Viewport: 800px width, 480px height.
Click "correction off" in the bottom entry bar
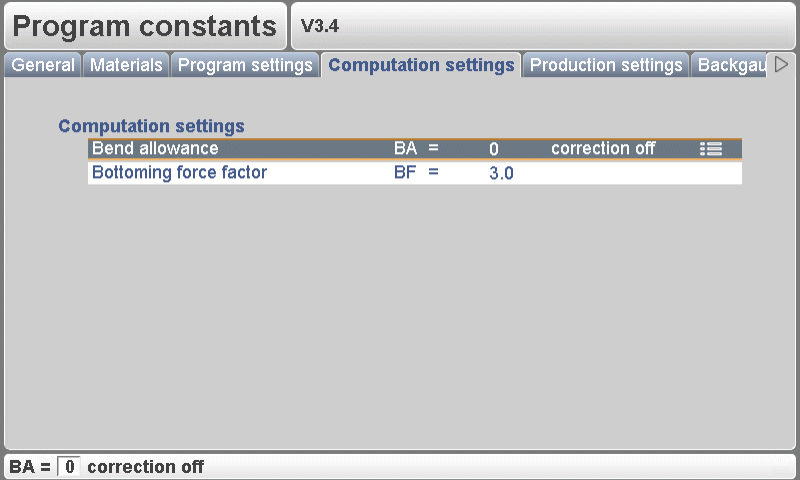[146, 467]
